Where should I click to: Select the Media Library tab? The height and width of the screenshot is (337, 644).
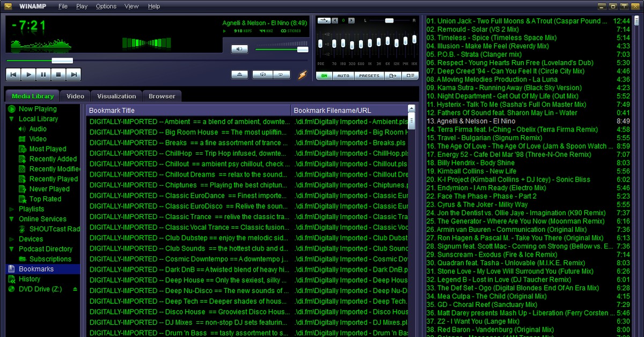(x=33, y=96)
